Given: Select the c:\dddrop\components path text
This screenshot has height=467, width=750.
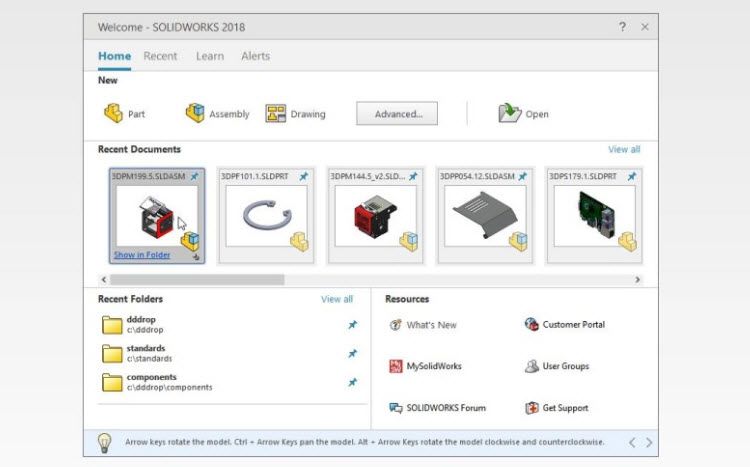Looking at the screenshot, I should (x=169, y=388).
